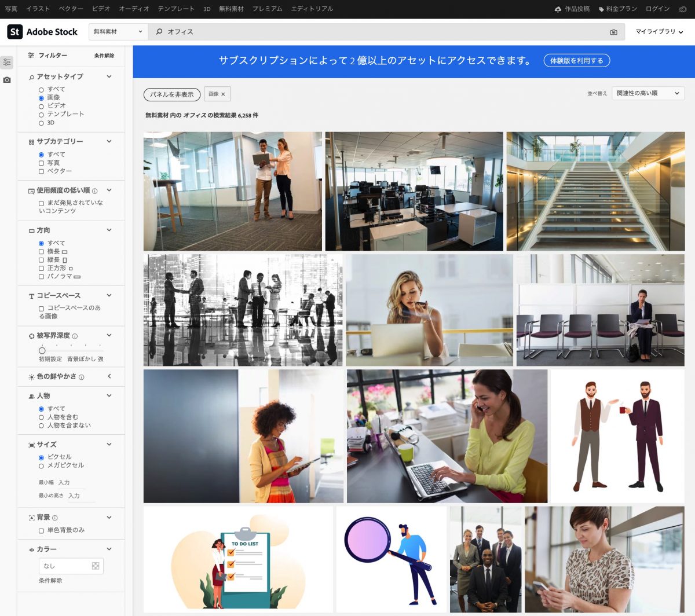Open the 無料素材 search category dropdown
The height and width of the screenshot is (616, 695).
coord(118,32)
